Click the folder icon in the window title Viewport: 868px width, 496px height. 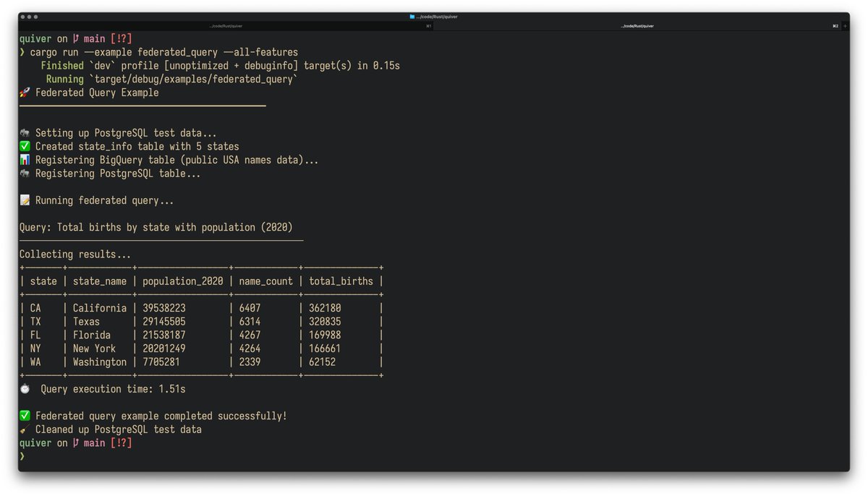click(x=412, y=16)
